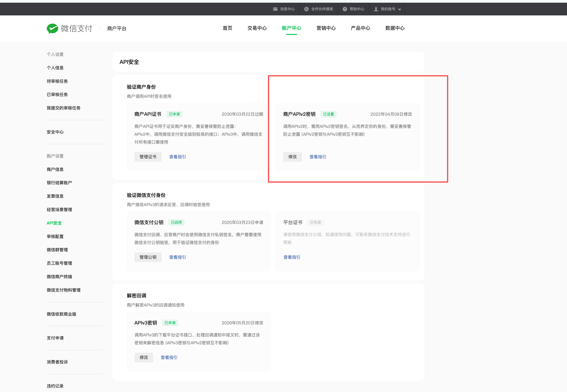Switch to the 交易中心 tab

point(257,28)
